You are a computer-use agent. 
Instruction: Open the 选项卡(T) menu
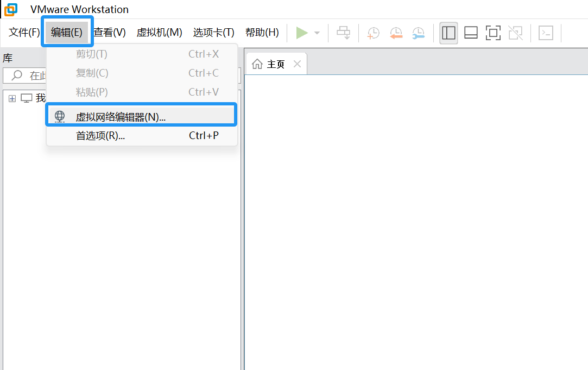[213, 33]
